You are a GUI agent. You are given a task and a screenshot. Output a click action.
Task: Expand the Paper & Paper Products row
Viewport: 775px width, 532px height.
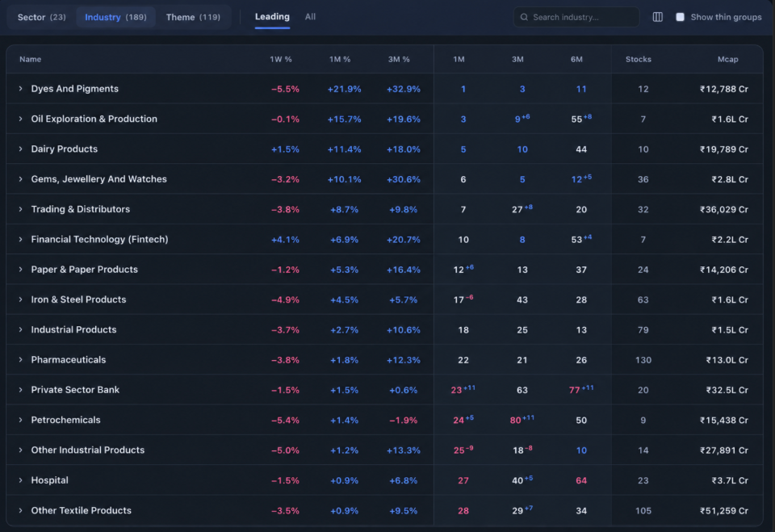(x=21, y=270)
